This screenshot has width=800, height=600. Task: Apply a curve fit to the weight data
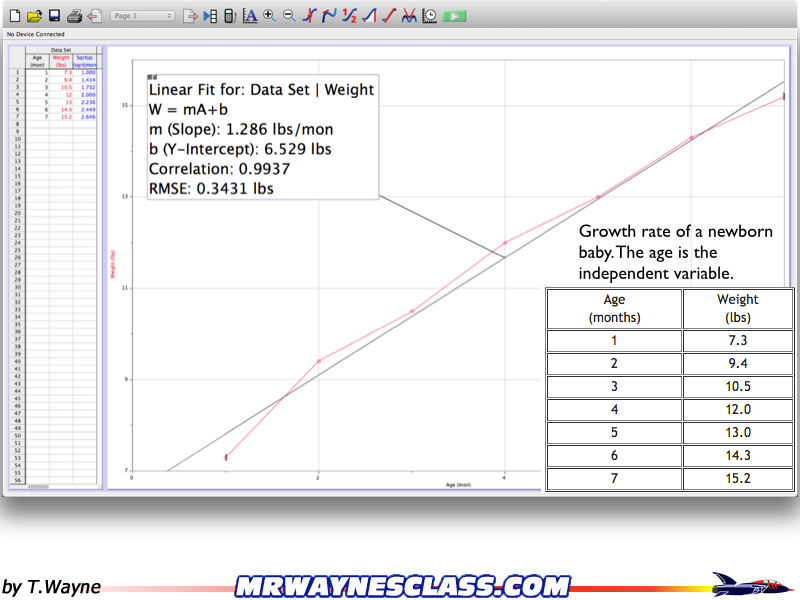408,15
